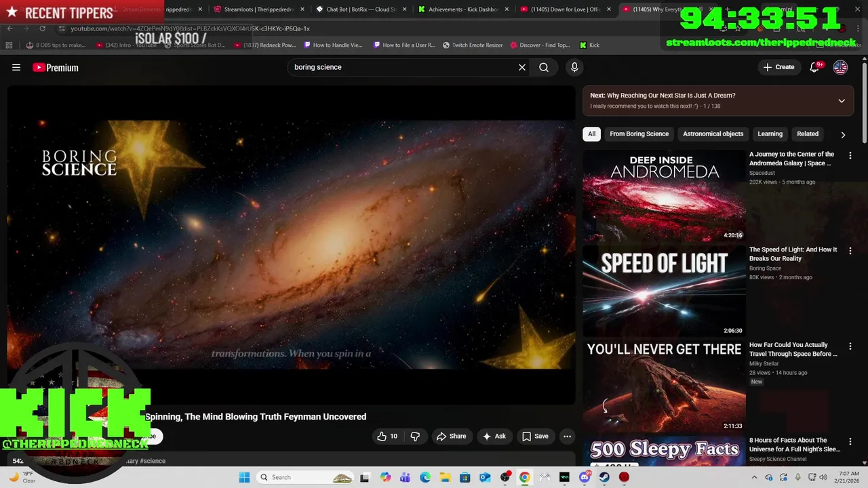Open Steam from the taskbar
This screenshot has width=868, height=488.
(604, 477)
